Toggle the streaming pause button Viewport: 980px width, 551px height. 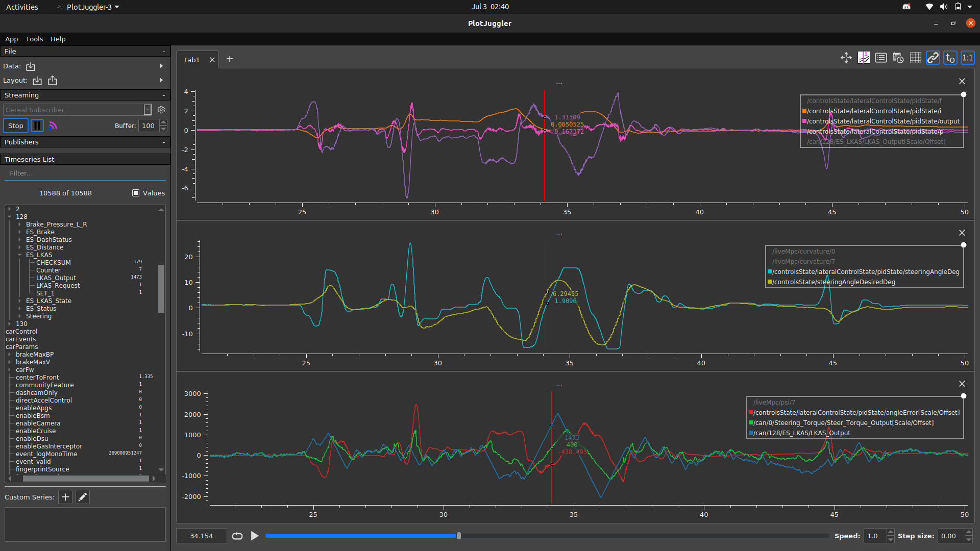click(x=37, y=126)
